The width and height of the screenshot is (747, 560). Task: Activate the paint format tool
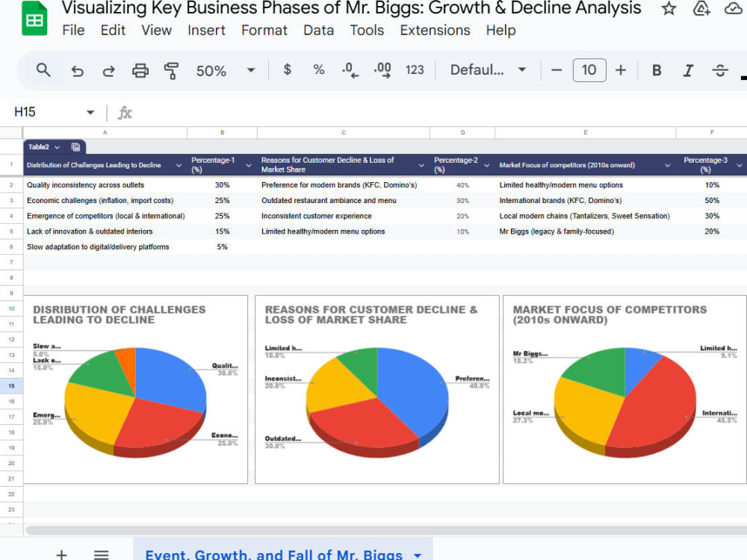[172, 70]
